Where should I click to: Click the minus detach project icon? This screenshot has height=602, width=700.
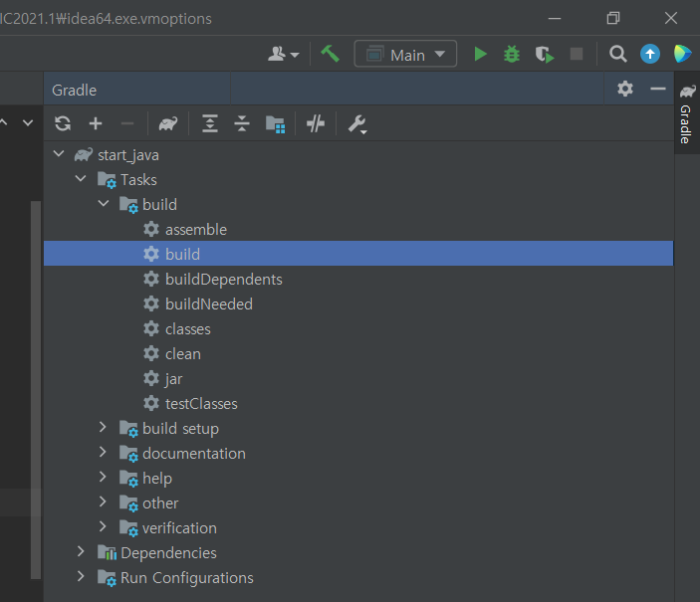pos(127,123)
